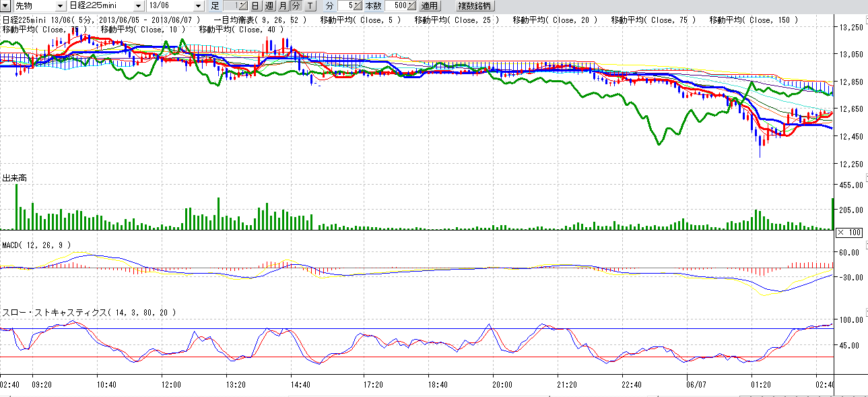
Task: Switch chart to weekly (週) candles
Action: (x=269, y=6)
